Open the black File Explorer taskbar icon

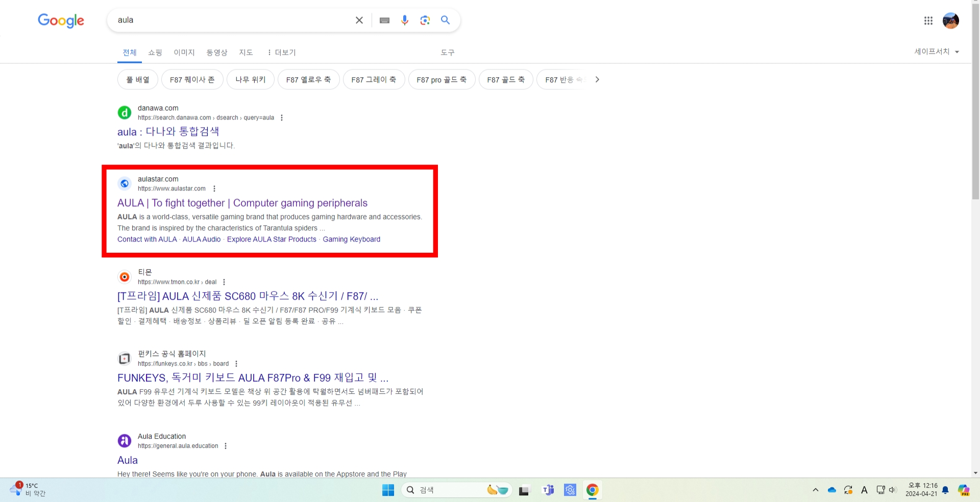[x=524, y=490]
